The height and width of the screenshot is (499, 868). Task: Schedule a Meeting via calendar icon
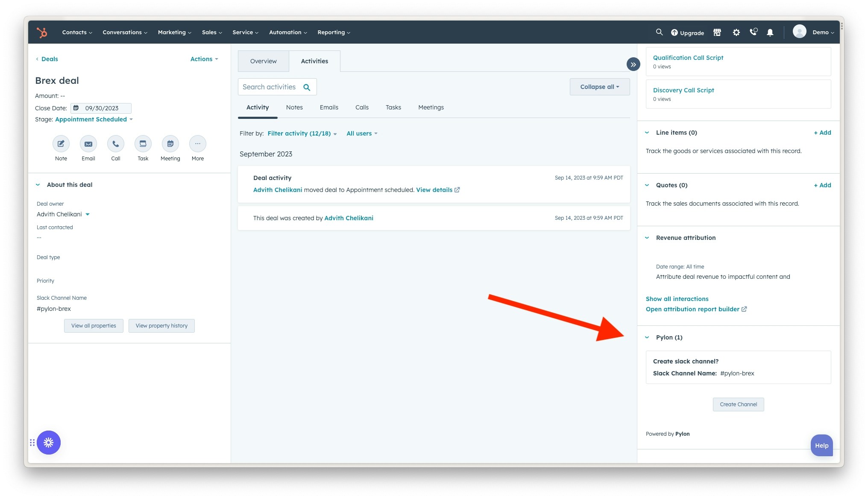[170, 144]
